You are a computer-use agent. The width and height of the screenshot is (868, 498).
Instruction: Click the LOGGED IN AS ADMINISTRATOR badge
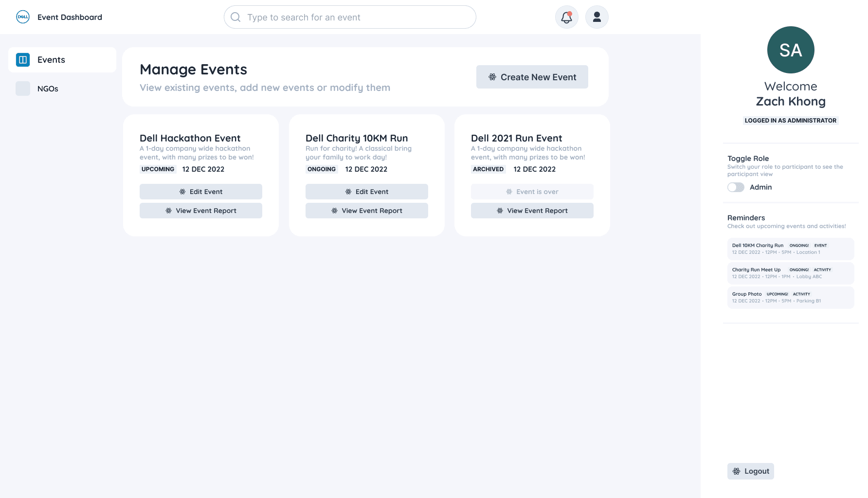click(791, 121)
